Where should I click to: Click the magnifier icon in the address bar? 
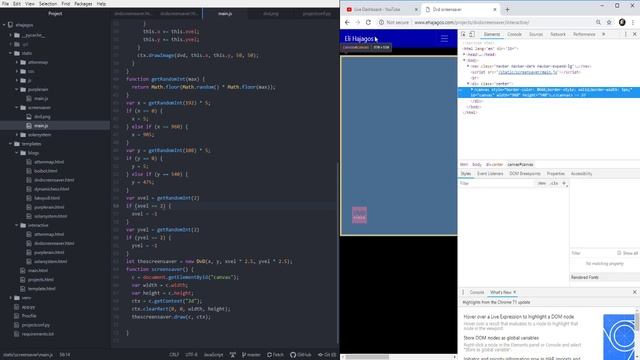coord(598,22)
